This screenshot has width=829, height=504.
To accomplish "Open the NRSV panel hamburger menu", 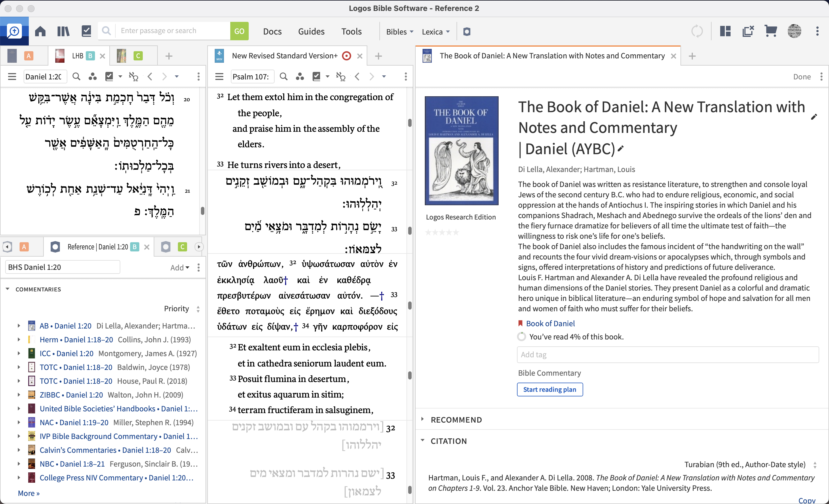I will (219, 77).
